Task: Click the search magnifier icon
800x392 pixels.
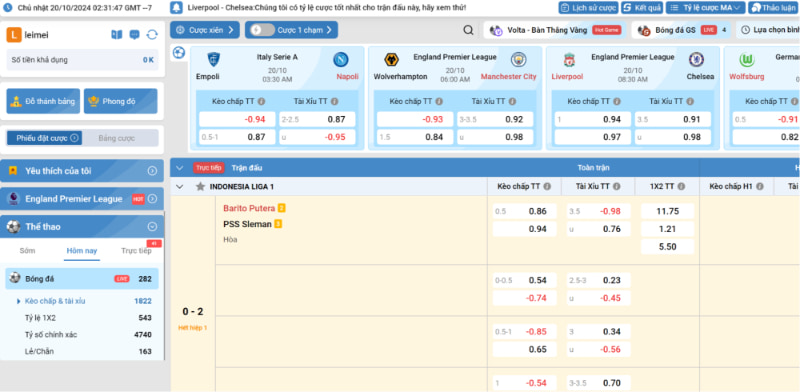Action: 468,30
